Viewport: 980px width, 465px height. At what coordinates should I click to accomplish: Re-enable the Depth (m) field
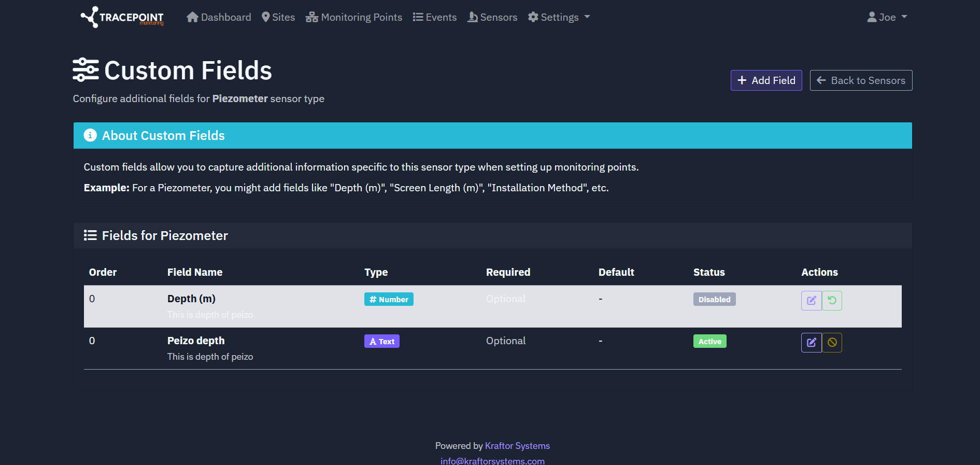[x=832, y=301]
